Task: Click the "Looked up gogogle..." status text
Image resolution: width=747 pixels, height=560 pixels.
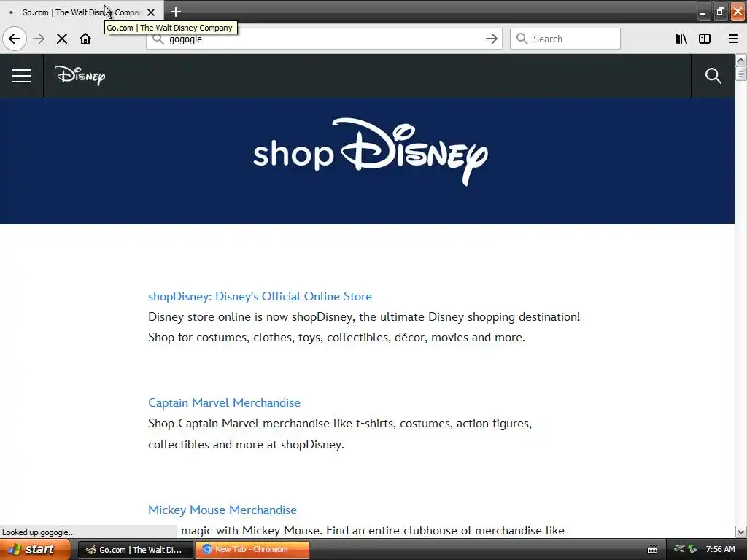Action: coord(39,532)
